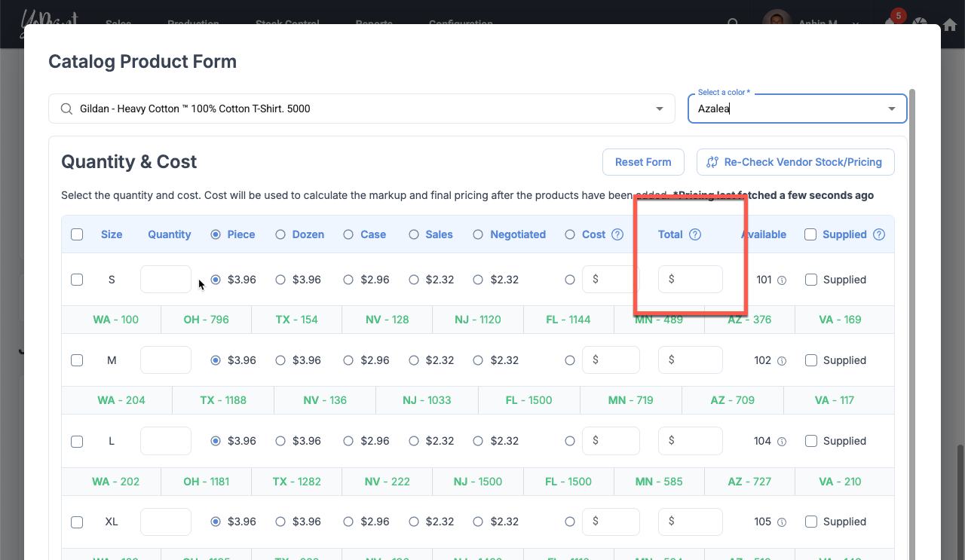This screenshot has height=560, width=965.
Task: Click the Quantity input for size S
Action: 166,280
